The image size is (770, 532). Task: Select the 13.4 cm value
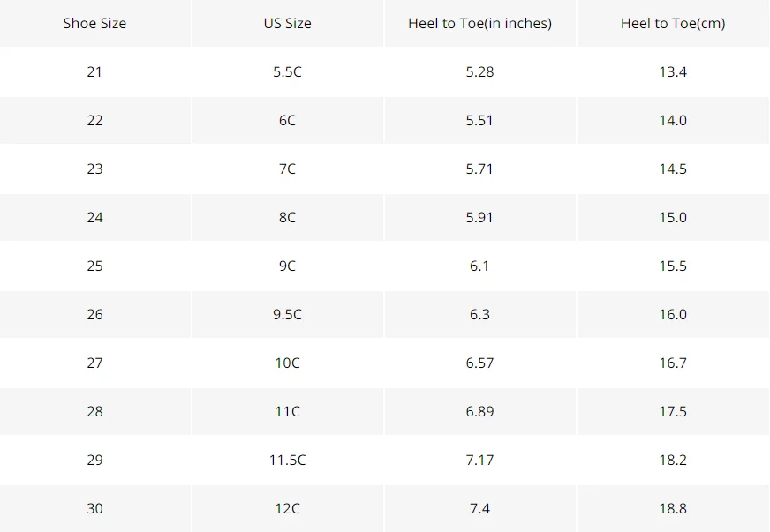coord(673,71)
